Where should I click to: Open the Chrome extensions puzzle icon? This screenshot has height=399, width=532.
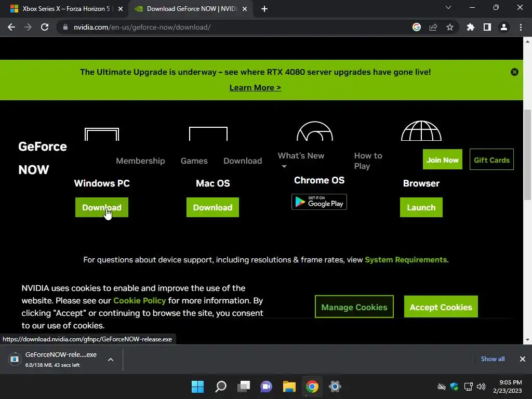click(x=470, y=27)
